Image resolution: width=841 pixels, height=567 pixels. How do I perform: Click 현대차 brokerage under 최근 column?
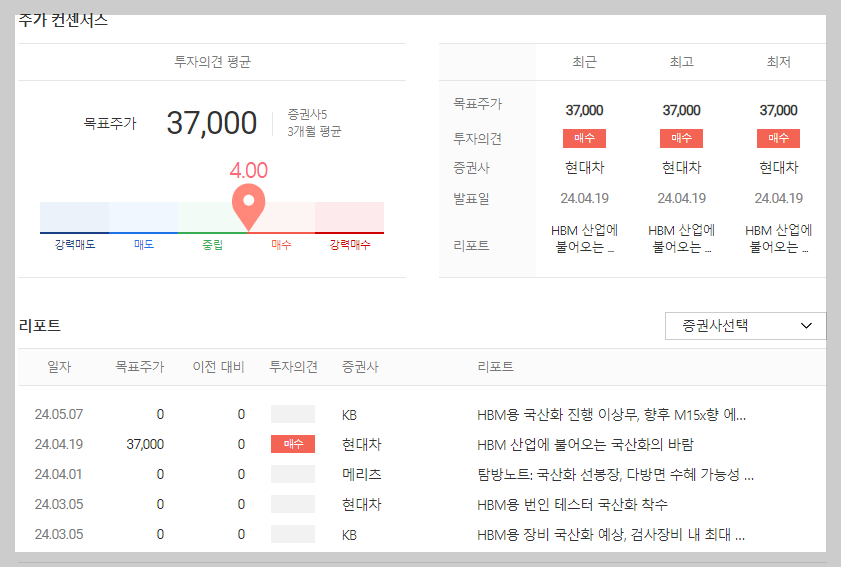point(584,168)
